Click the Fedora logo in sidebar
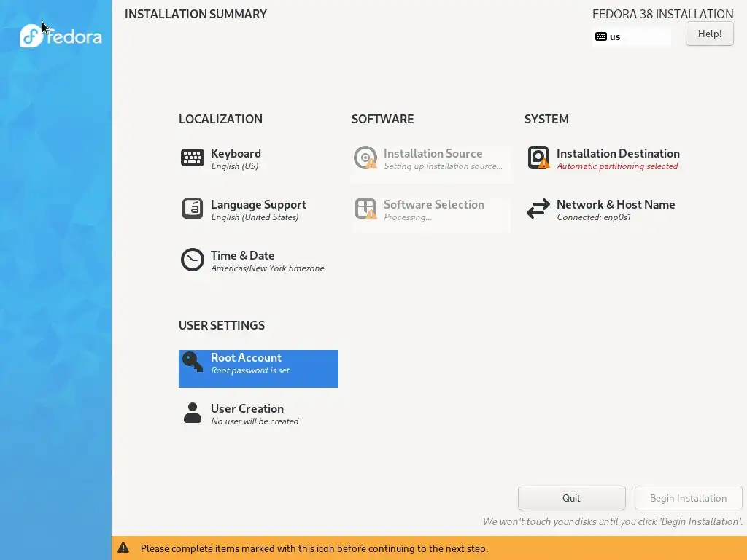 (x=61, y=36)
